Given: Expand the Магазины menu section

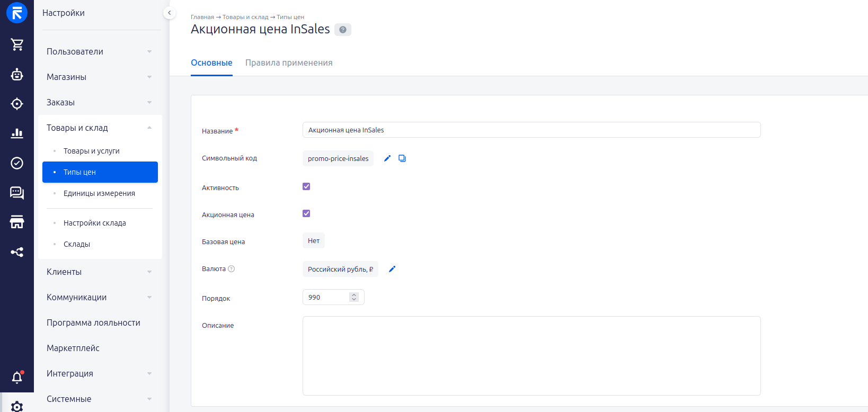Looking at the screenshot, I should [99, 77].
